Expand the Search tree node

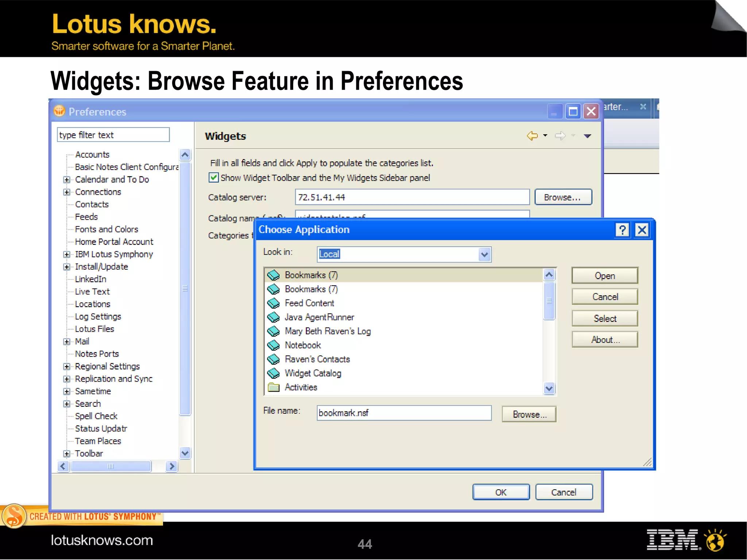[x=66, y=404]
